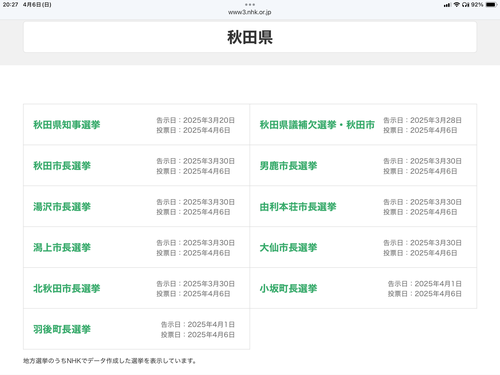The image size is (500, 375).
Task: Open the 潟上市長選挙 link
Action: pyautogui.click(x=62, y=247)
